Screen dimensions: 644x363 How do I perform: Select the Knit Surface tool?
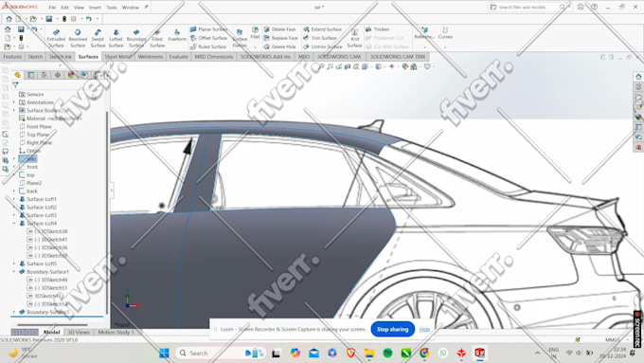point(354,38)
